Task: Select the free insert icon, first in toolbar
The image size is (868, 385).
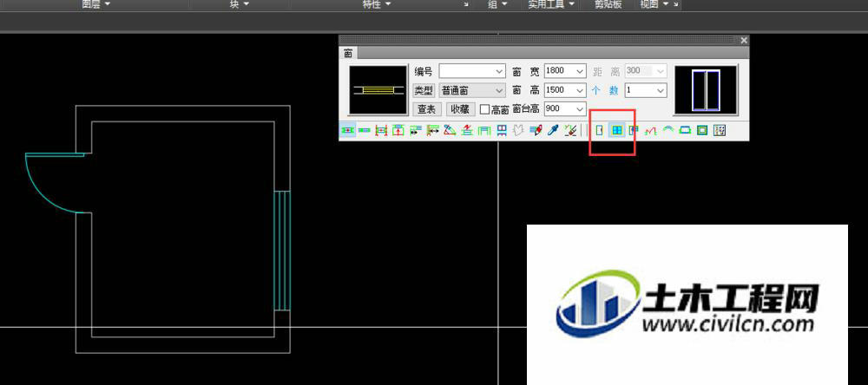Action: coord(347,131)
